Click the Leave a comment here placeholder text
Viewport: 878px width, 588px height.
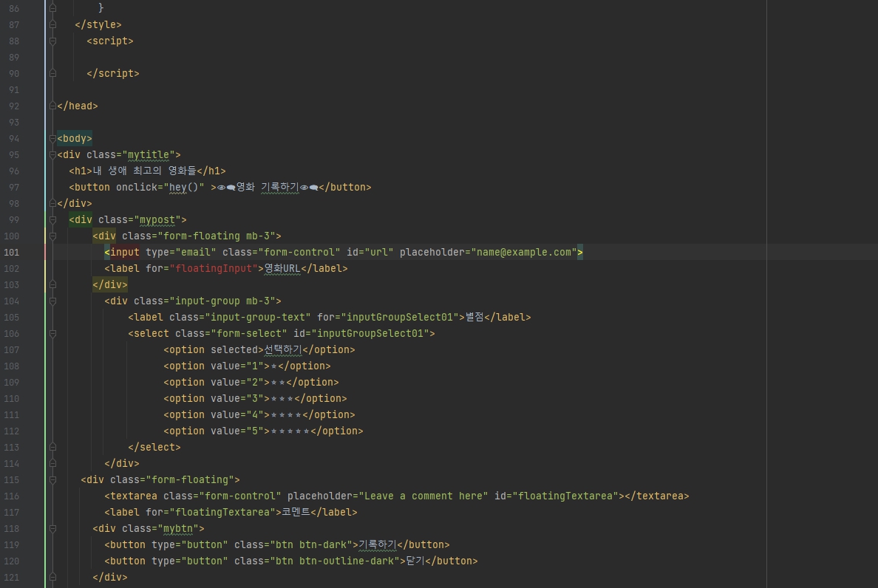423,496
